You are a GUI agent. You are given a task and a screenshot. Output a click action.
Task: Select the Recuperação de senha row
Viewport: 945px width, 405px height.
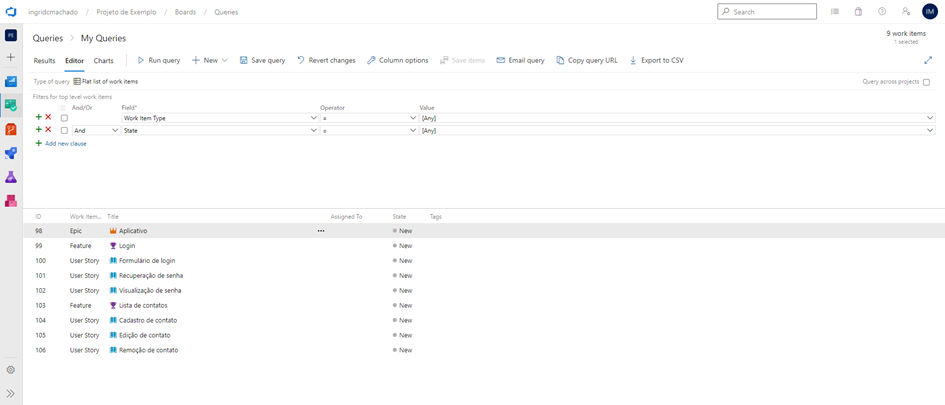pyautogui.click(x=484, y=275)
